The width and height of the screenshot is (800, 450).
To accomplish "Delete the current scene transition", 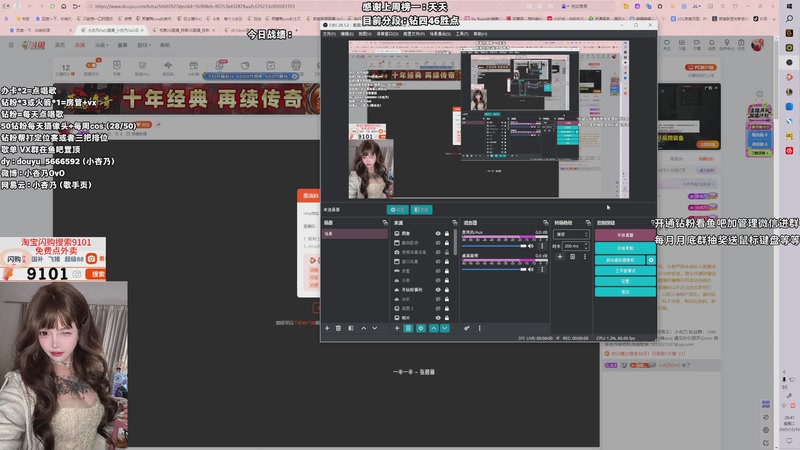I will coord(572,257).
